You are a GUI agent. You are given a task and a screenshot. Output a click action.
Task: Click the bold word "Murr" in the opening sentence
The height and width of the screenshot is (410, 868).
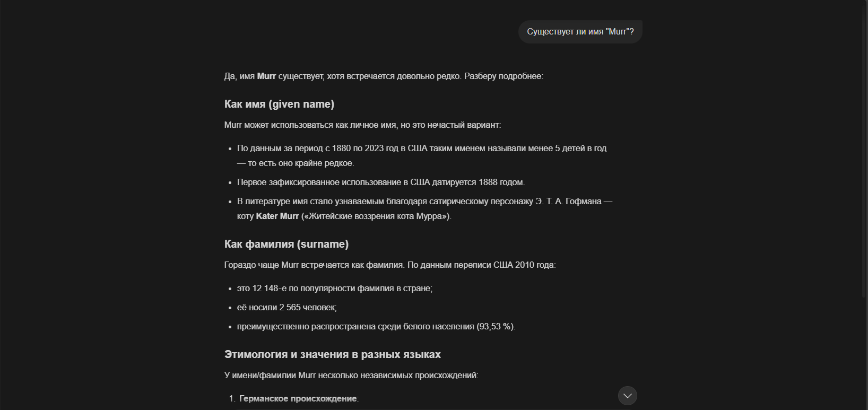coord(266,76)
